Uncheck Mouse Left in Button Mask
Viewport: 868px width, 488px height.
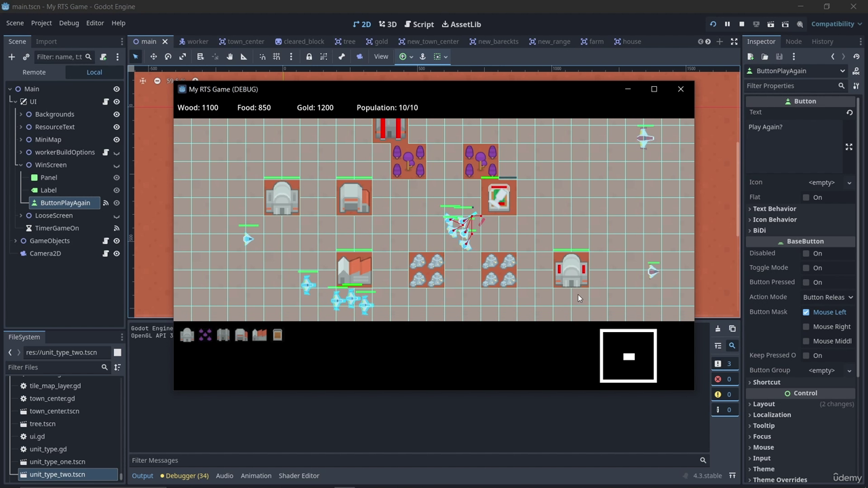(x=806, y=312)
